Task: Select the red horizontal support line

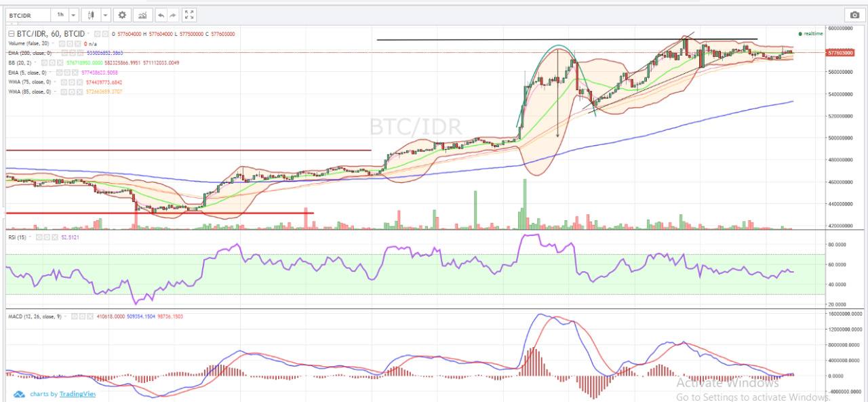Action: (160, 213)
